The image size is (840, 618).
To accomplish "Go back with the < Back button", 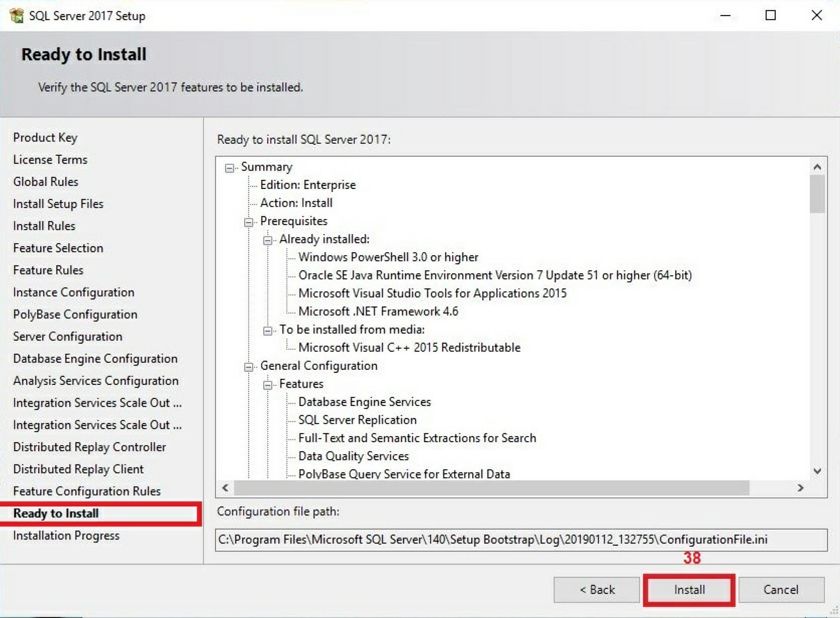I will [x=597, y=590].
